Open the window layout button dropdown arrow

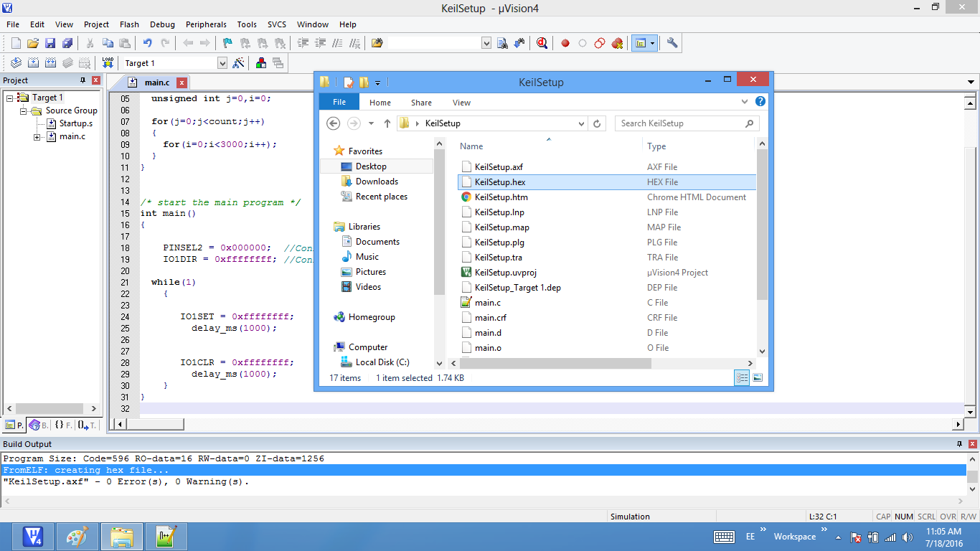click(652, 43)
